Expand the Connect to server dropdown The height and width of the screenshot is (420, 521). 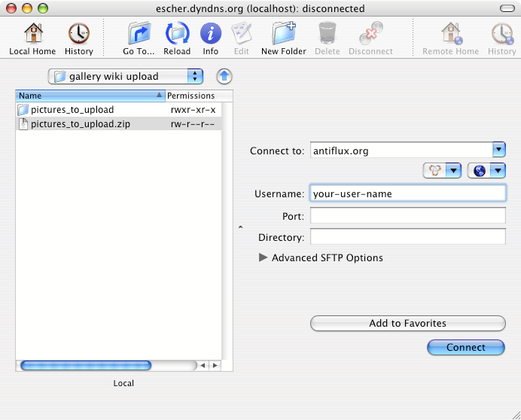[x=498, y=150]
